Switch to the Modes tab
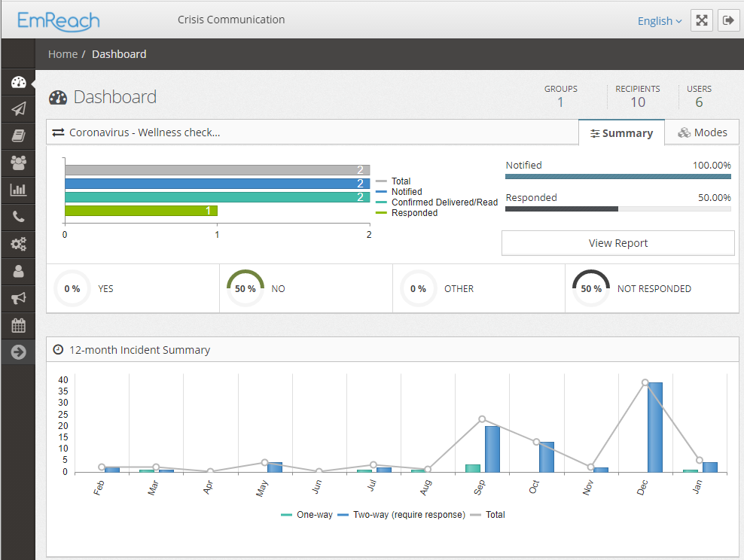 pos(702,132)
